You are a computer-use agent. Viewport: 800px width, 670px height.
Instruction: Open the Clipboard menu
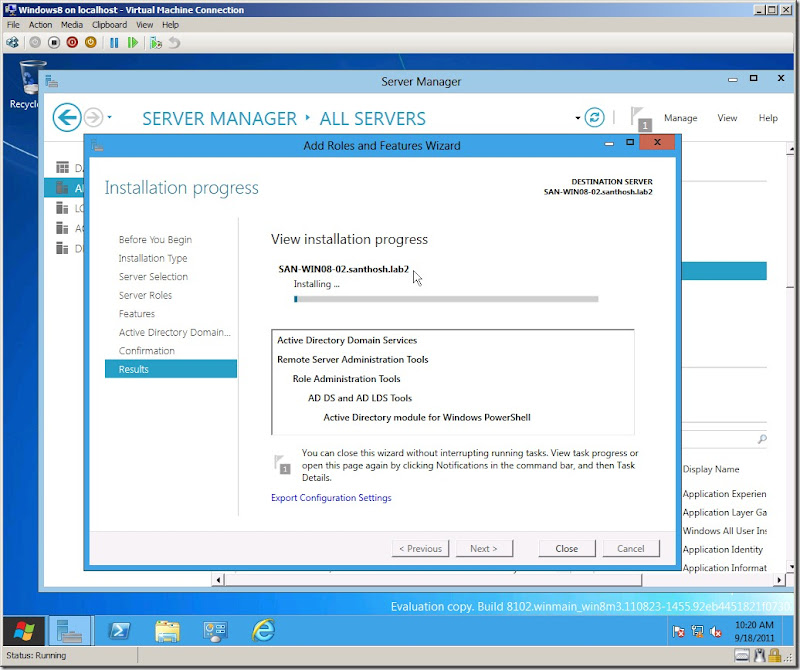(x=109, y=24)
